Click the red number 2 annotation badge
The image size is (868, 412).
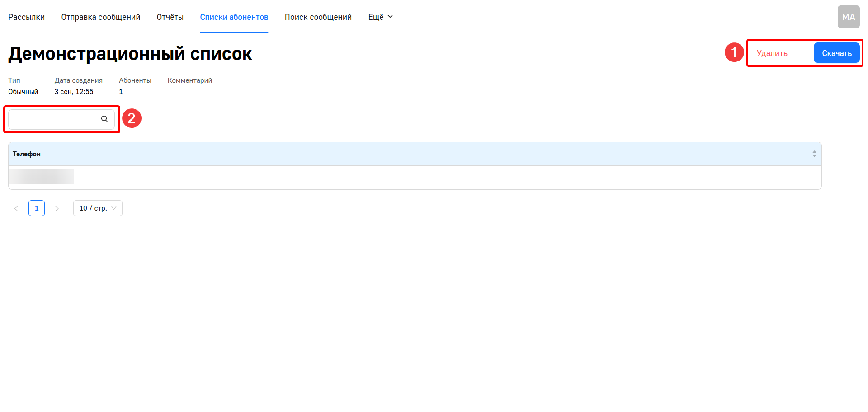tap(132, 118)
